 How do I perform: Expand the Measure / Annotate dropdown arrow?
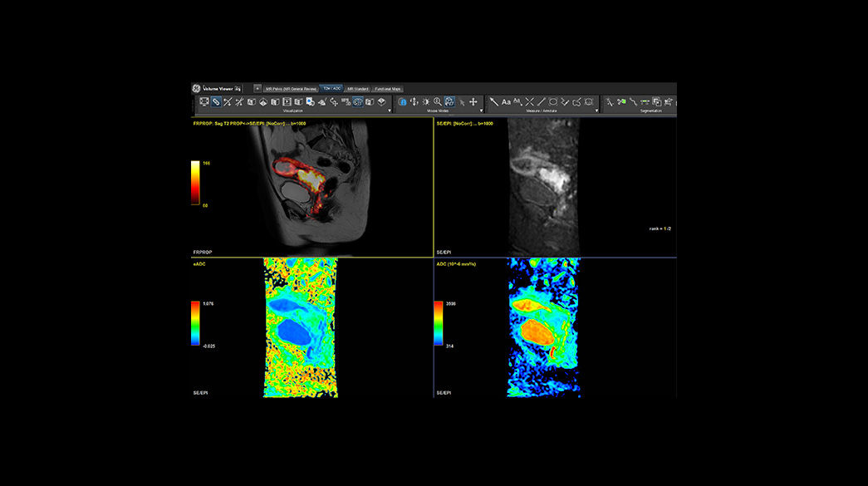pyautogui.click(x=596, y=109)
